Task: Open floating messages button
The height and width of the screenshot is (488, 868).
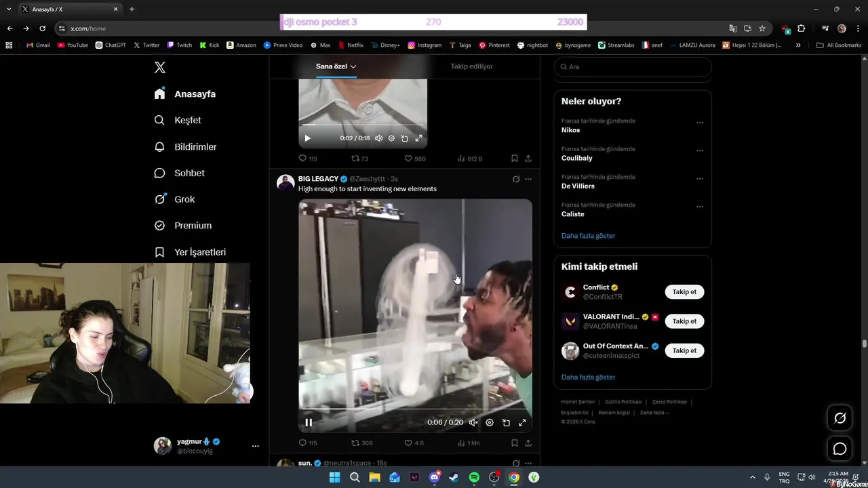Action: pos(840,449)
